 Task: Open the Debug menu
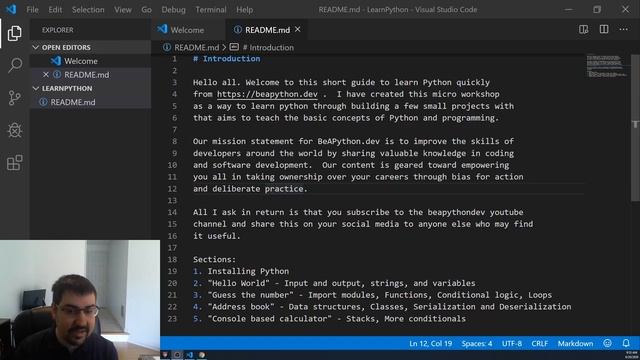point(173,9)
